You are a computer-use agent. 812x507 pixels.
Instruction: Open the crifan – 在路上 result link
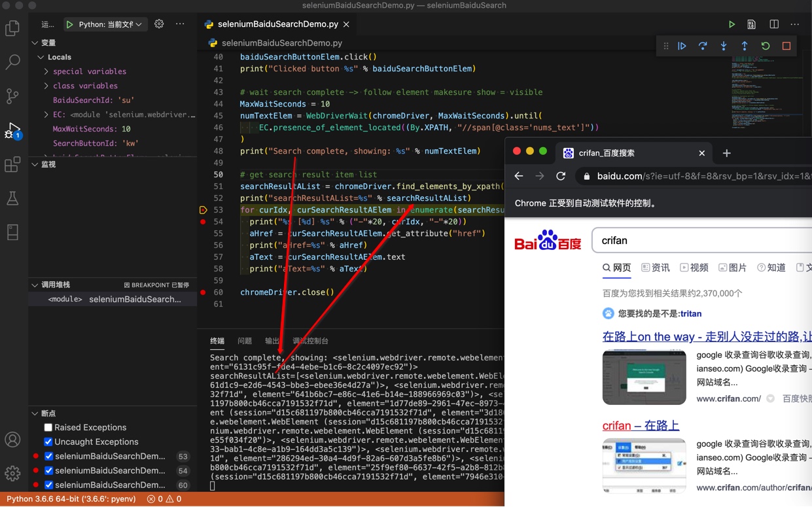coord(641,425)
